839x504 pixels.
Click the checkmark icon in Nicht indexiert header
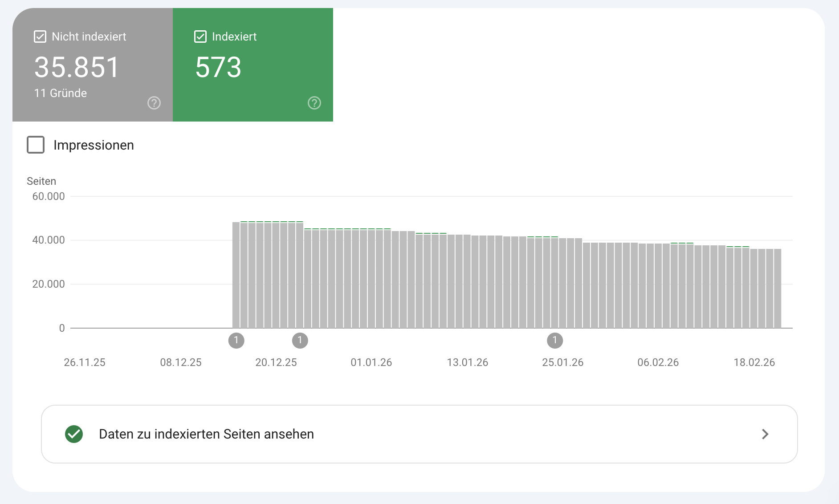pyautogui.click(x=40, y=36)
